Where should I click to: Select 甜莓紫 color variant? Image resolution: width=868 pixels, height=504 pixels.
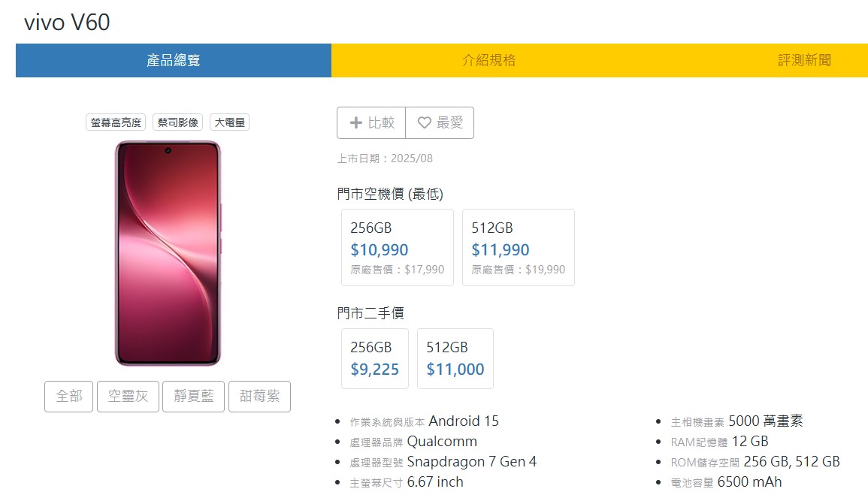click(x=259, y=397)
